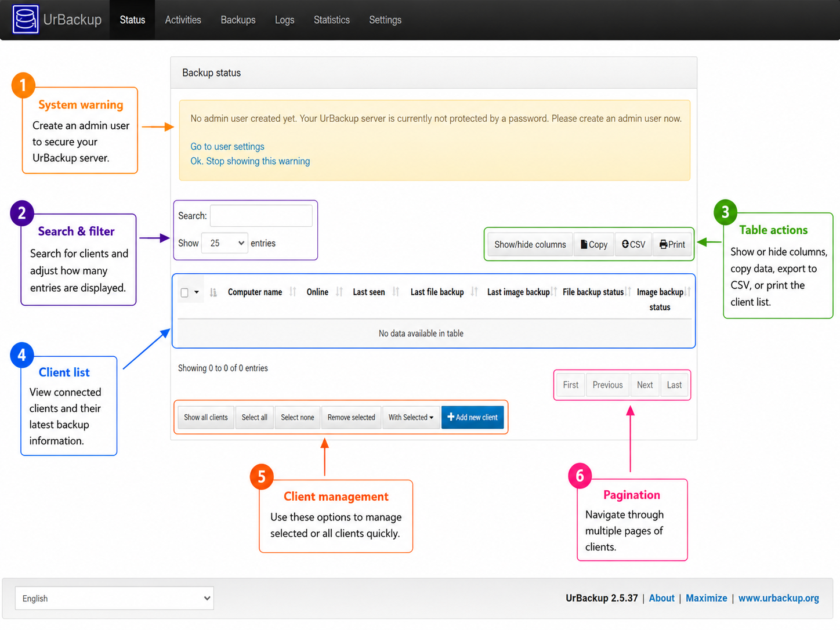
Task: Open the Statistics tab
Action: pyautogui.click(x=331, y=20)
